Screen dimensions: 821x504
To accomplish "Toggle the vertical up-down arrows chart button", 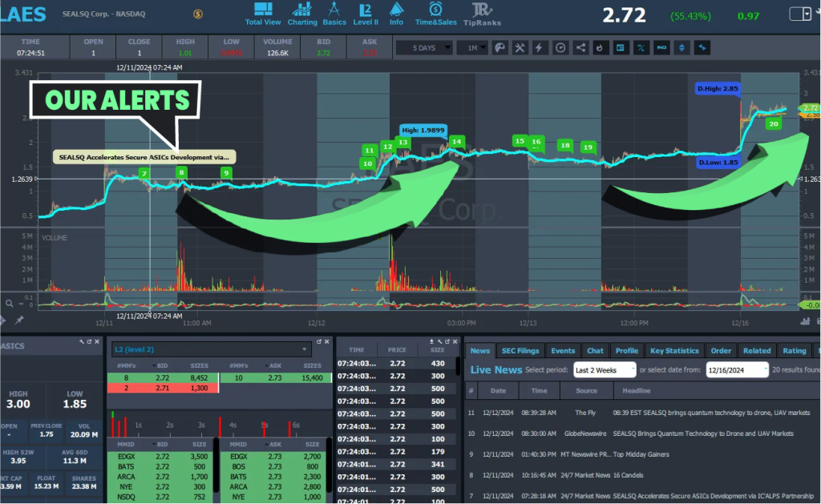I will pyautogui.click(x=681, y=48).
